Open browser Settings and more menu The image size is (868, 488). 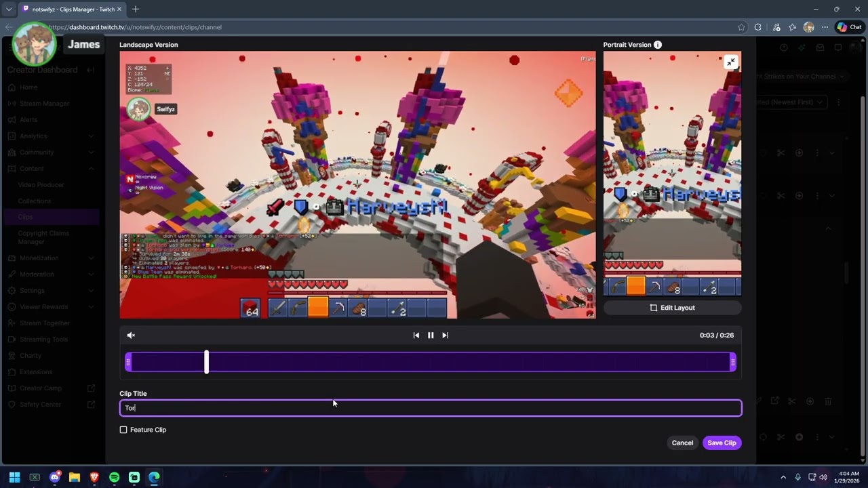tap(825, 27)
